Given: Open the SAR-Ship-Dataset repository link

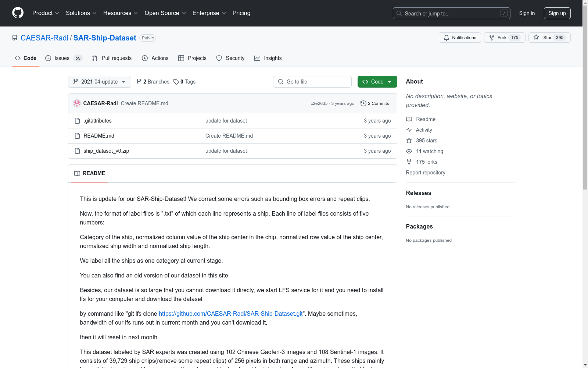Looking at the screenshot, I should tap(105, 38).
